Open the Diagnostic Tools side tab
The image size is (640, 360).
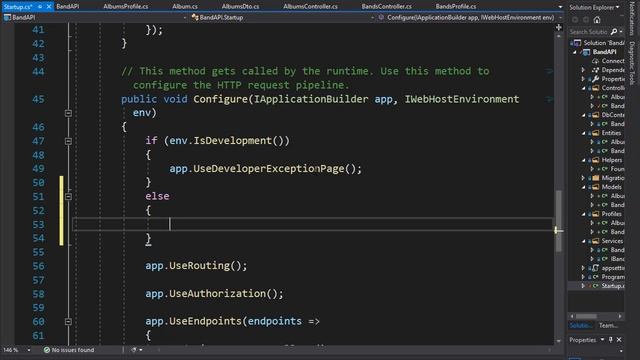pyautogui.click(x=632, y=62)
